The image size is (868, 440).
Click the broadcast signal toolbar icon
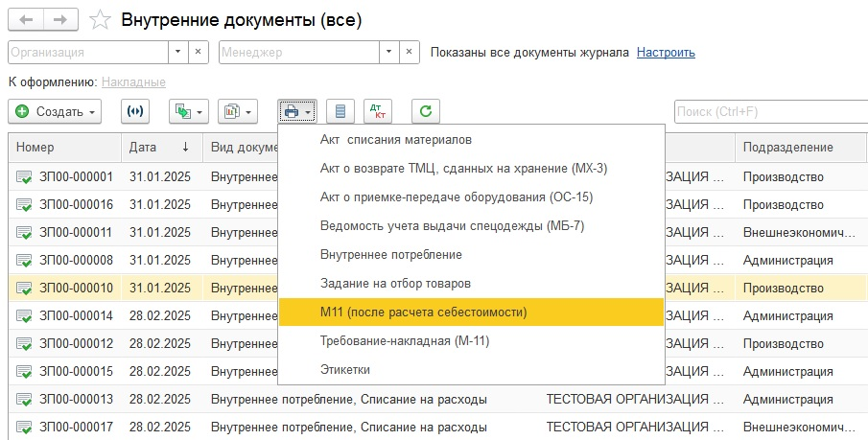135,112
